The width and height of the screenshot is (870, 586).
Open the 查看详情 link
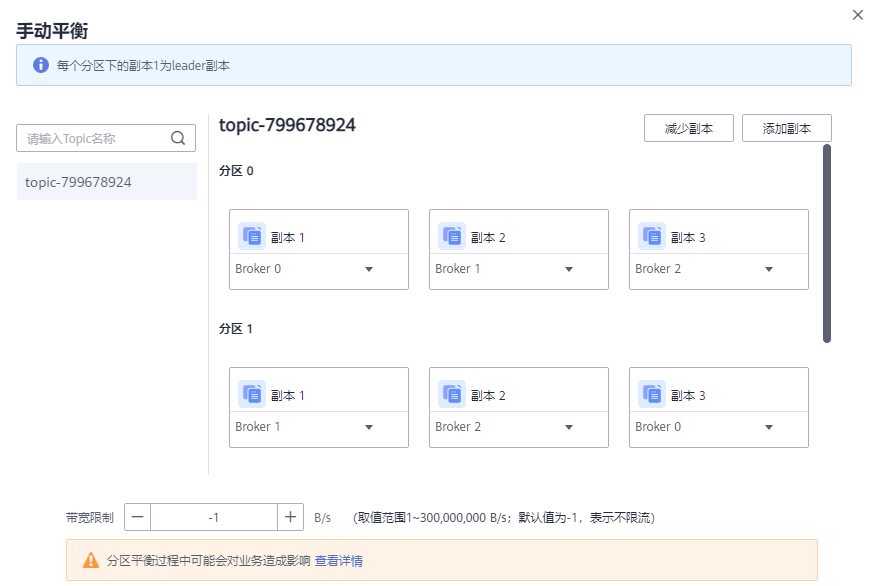336,560
